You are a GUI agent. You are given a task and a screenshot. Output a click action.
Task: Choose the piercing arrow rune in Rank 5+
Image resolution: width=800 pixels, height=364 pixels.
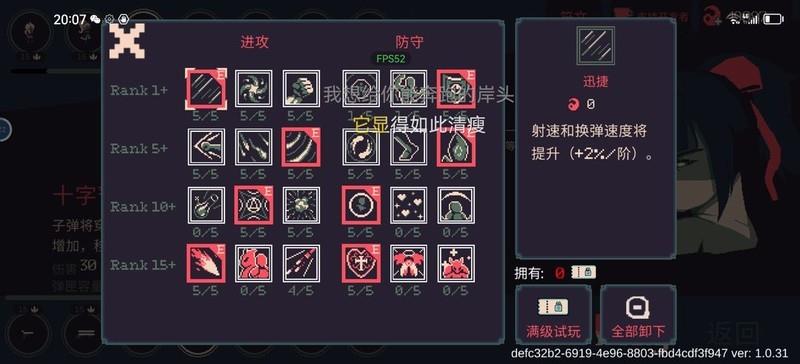pos(206,147)
